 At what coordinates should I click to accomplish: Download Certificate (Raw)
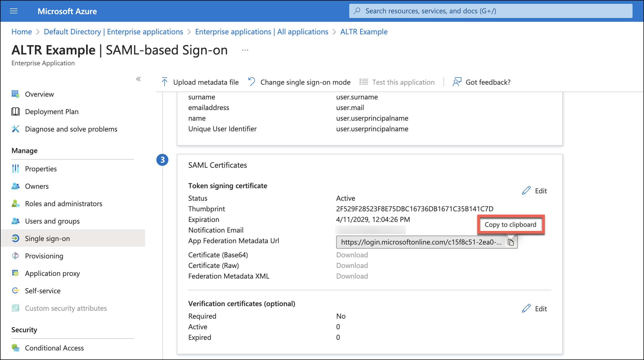pyautogui.click(x=352, y=266)
